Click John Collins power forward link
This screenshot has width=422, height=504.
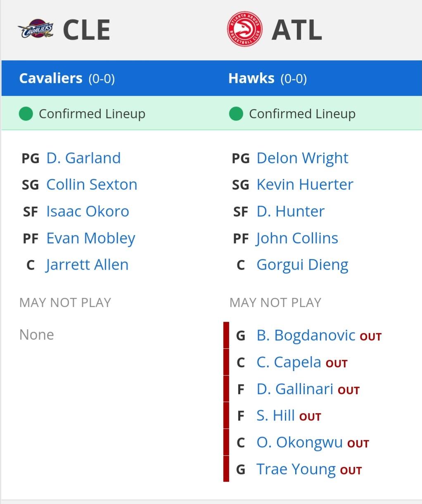[297, 238]
